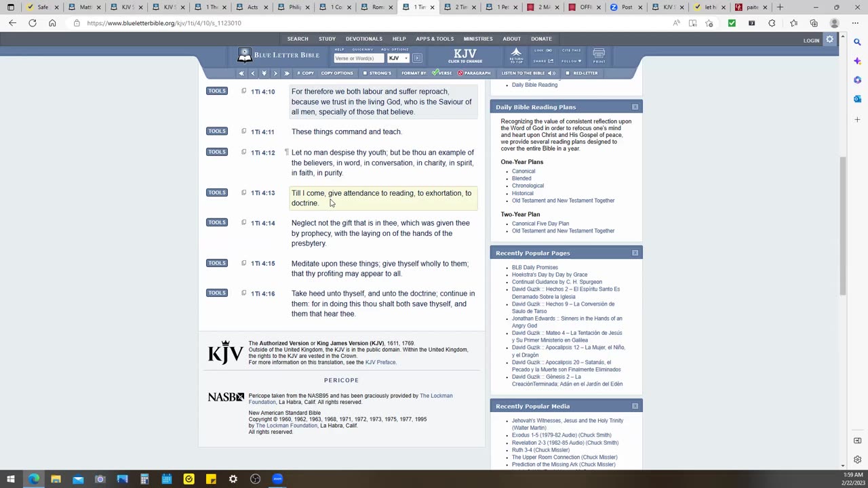Open TOOLS for 1 Ti 4:10

tap(217, 91)
